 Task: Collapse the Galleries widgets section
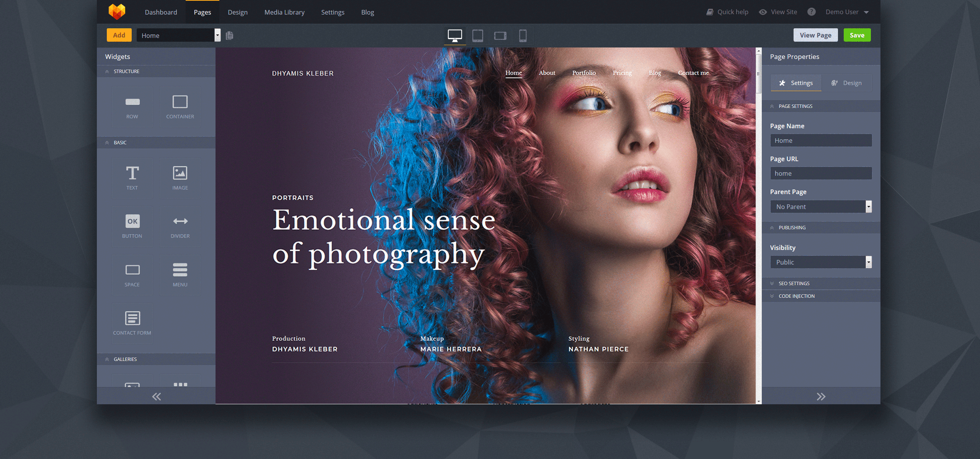(156, 359)
